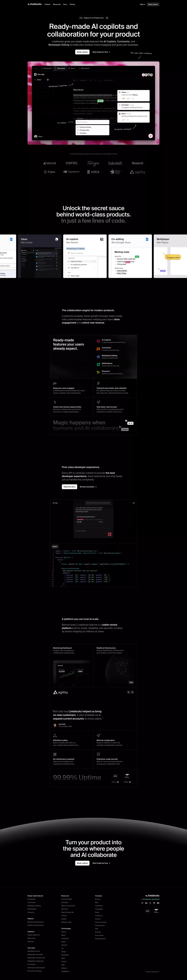Open the Product nav menu
Viewport: 187px width, 980px height.
tap(48, 4)
